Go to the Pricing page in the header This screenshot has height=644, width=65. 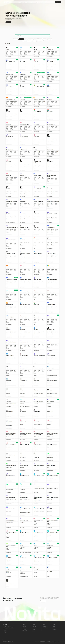point(42,2)
